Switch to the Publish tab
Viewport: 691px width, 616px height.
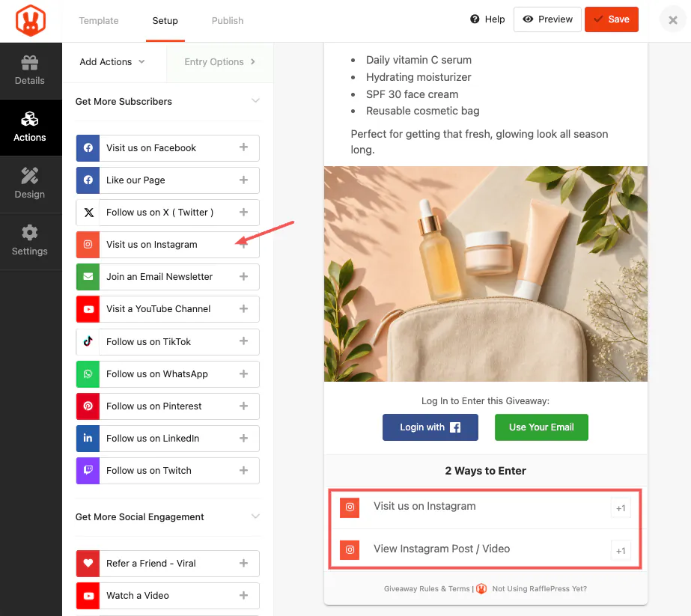tap(228, 21)
